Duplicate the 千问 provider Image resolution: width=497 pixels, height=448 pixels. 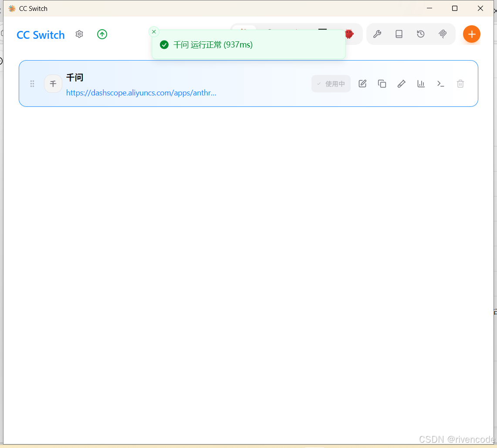tap(382, 84)
